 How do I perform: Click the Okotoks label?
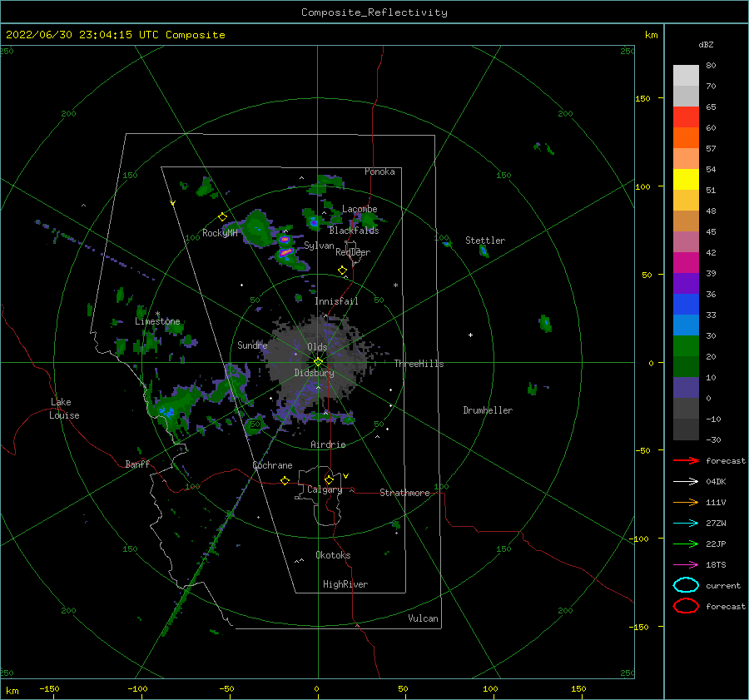[x=333, y=554]
